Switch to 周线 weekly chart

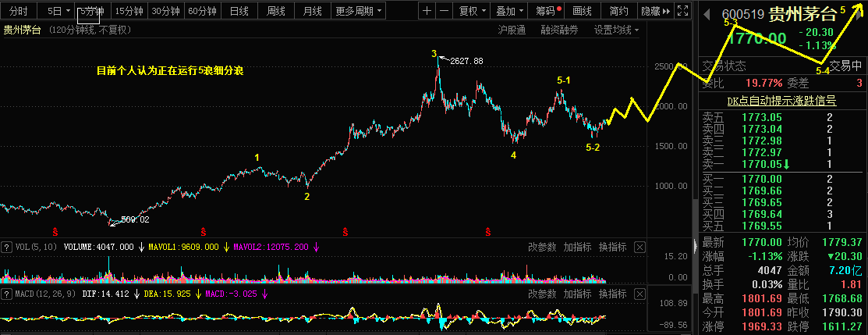coord(275,10)
